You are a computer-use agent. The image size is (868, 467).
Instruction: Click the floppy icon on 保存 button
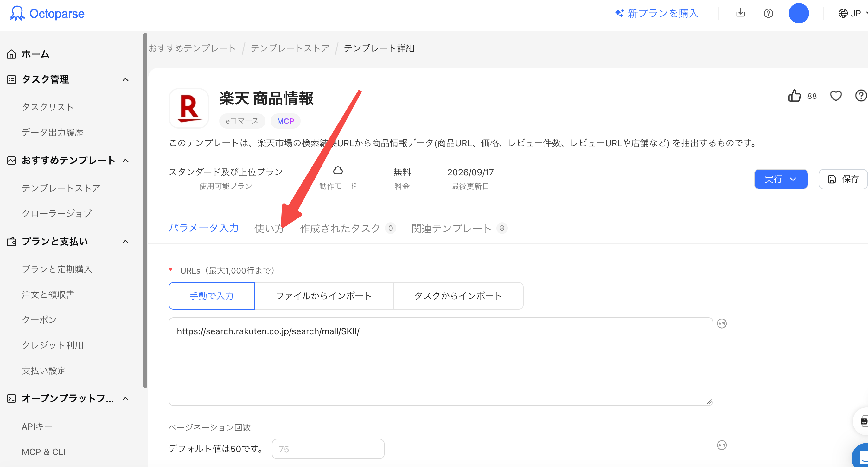832,179
